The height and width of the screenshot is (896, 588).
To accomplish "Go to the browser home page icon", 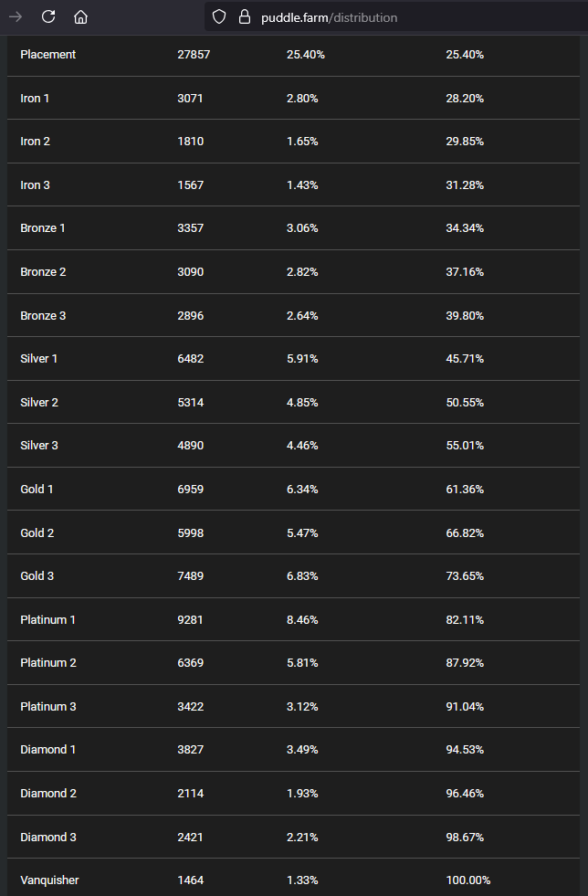I will [x=80, y=16].
